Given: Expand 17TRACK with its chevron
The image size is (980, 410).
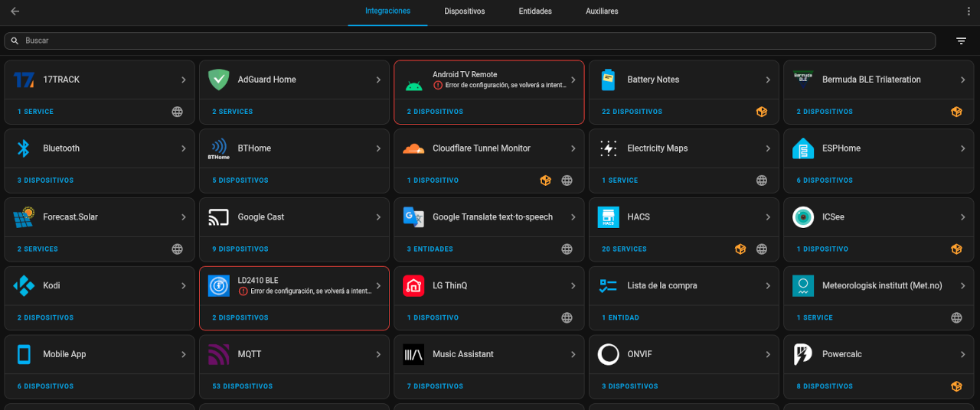Looking at the screenshot, I should 184,80.
